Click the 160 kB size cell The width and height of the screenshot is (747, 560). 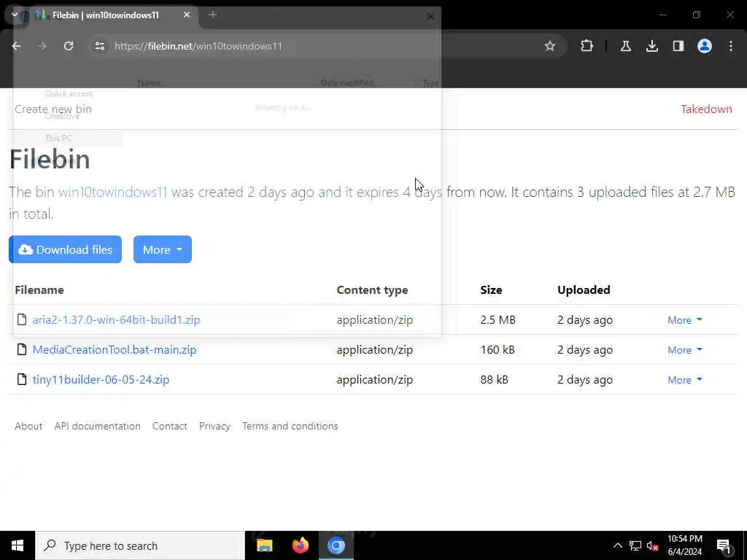tap(498, 349)
